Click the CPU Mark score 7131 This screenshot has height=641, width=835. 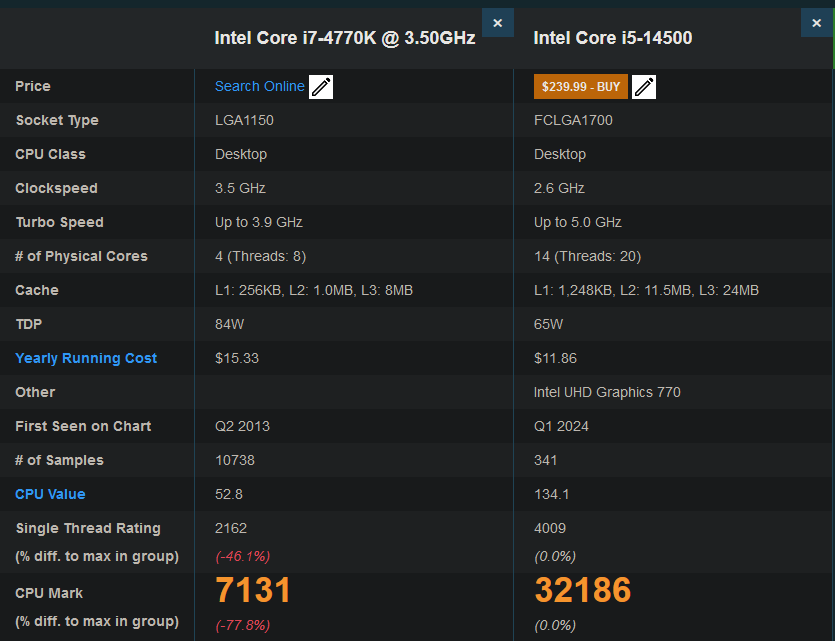(254, 591)
